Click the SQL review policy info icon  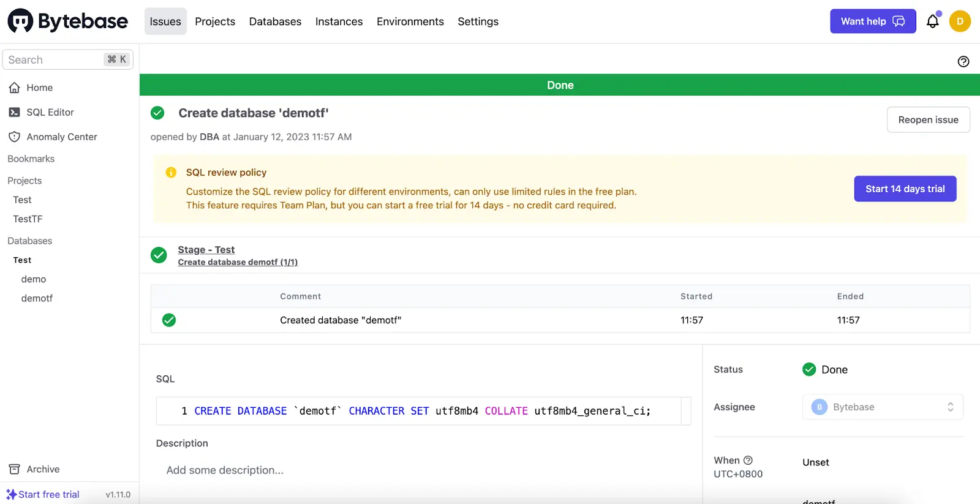click(x=171, y=173)
